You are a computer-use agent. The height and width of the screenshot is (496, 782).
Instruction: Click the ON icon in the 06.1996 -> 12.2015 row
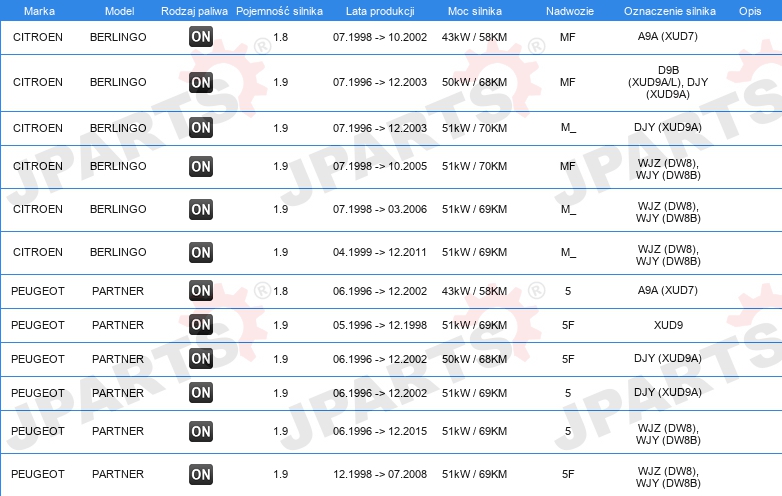pos(201,431)
